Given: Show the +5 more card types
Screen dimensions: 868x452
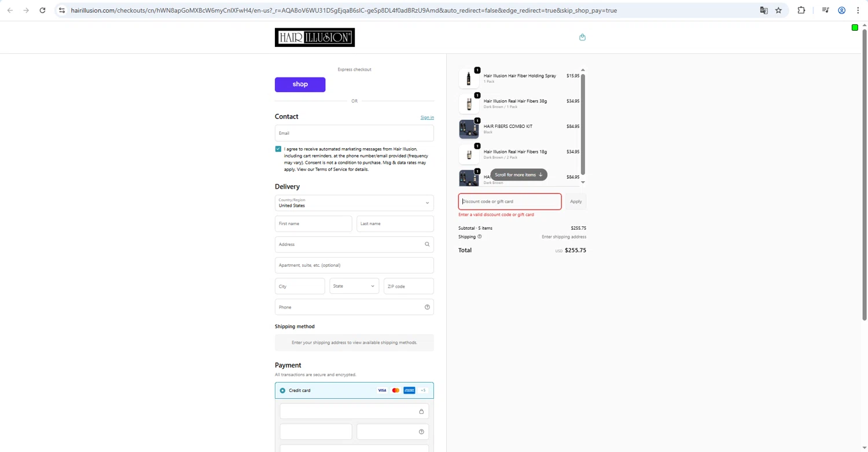Looking at the screenshot, I should [x=423, y=391].
